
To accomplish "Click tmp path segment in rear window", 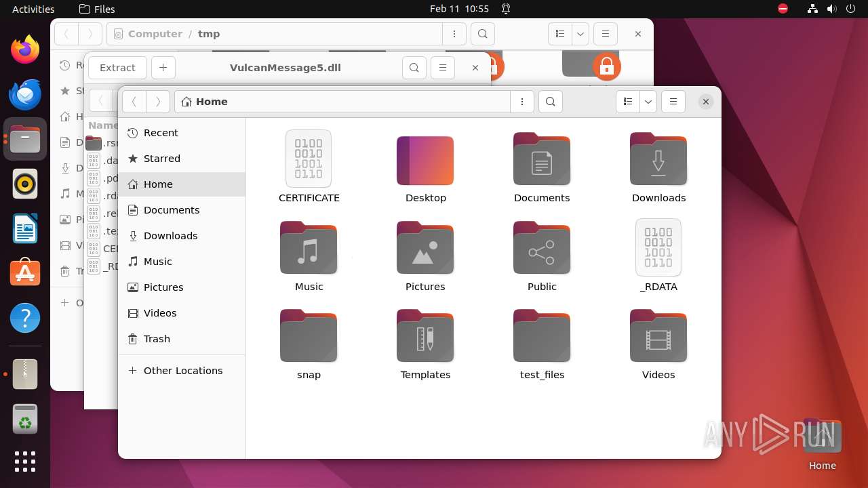I will (x=209, y=34).
